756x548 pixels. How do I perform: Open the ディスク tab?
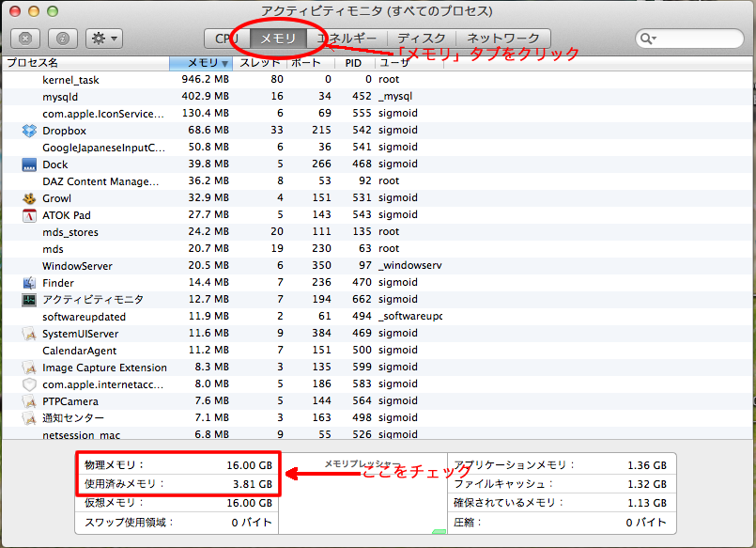pyautogui.click(x=421, y=39)
